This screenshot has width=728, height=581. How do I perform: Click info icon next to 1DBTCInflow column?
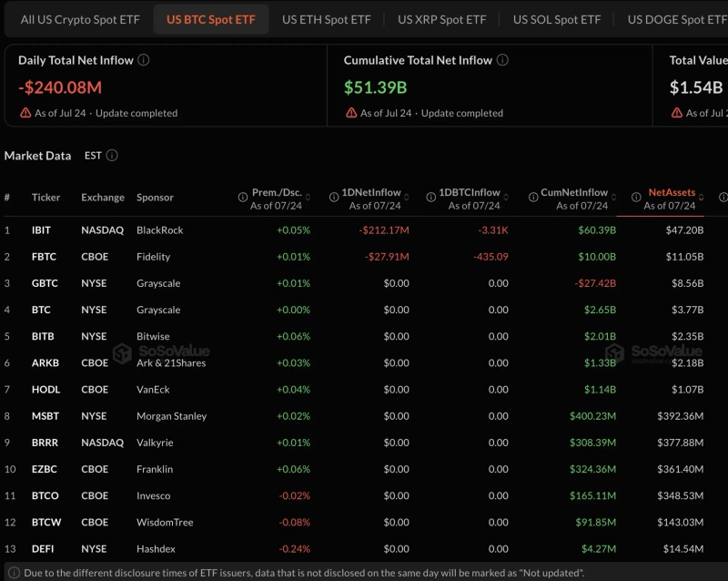[430, 198]
